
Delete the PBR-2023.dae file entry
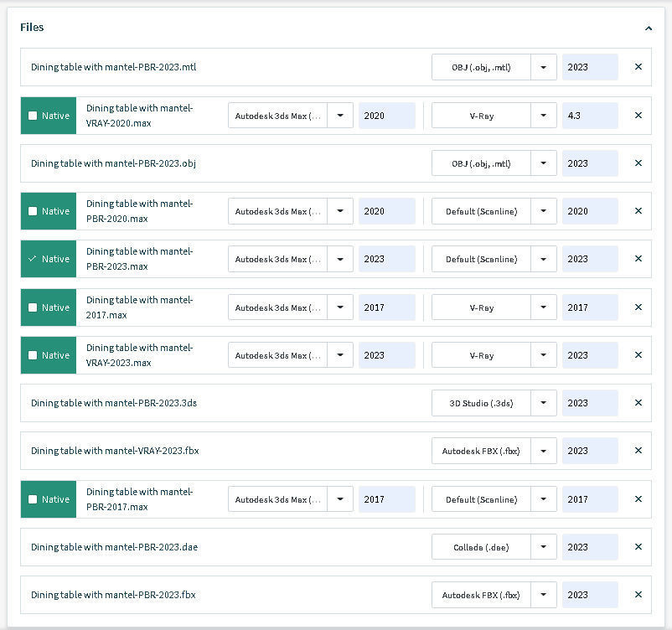638,547
